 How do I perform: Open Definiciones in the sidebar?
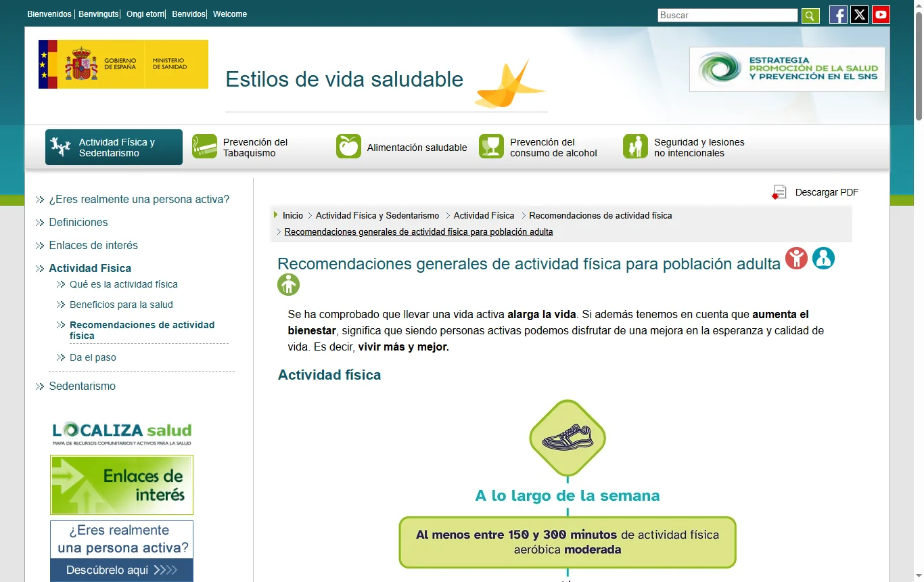point(78,223)
